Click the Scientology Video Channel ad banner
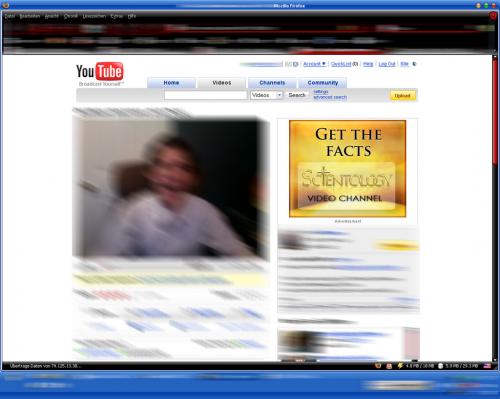 tap(347, 169)
